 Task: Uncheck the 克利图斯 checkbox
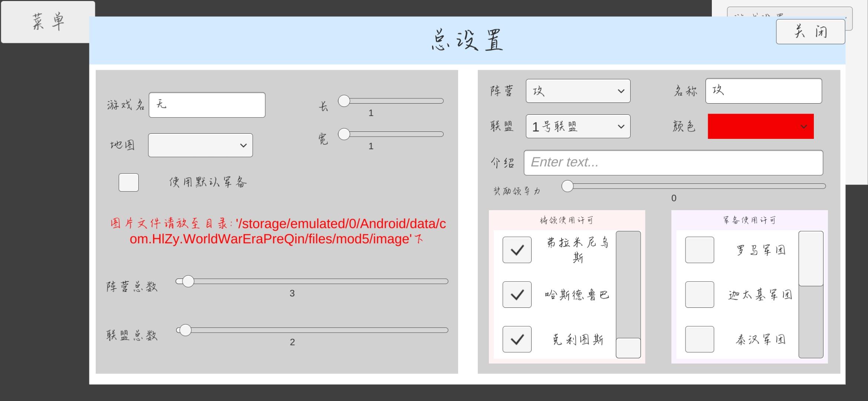click(517, 339)
